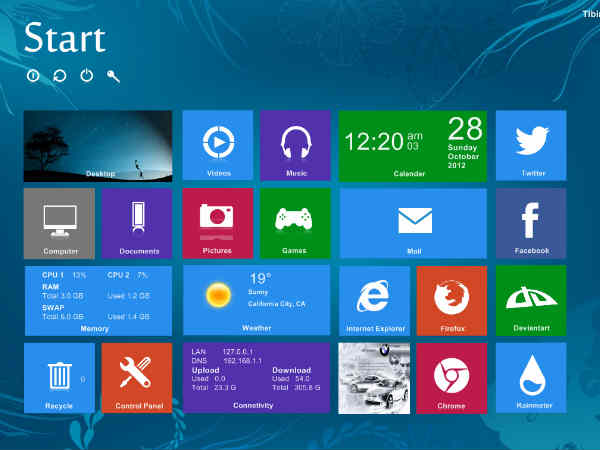This screenshot has width=600, height=450.
Task: Click the date number 28
Action: coord(465,129)
